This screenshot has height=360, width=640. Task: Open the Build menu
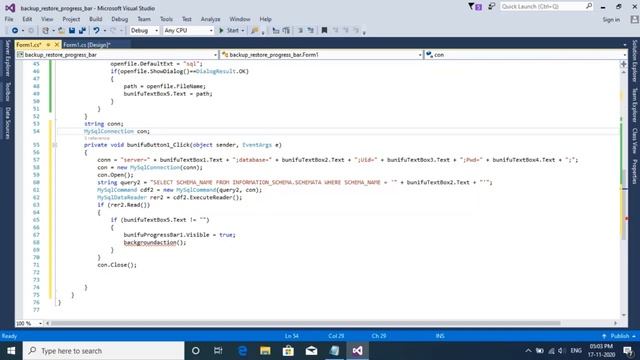pos(96,19)
